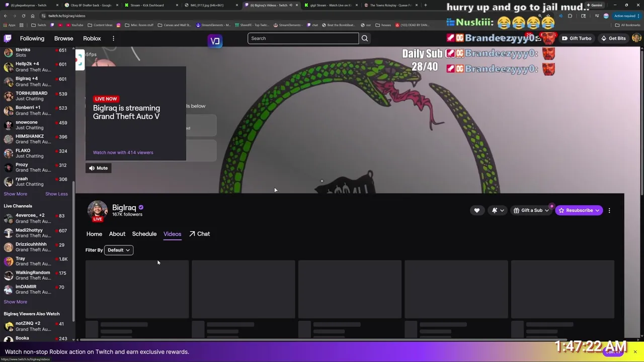
Task: Click the site info icon in address bar
Action: pyautogui.click(x=43, y=16)
